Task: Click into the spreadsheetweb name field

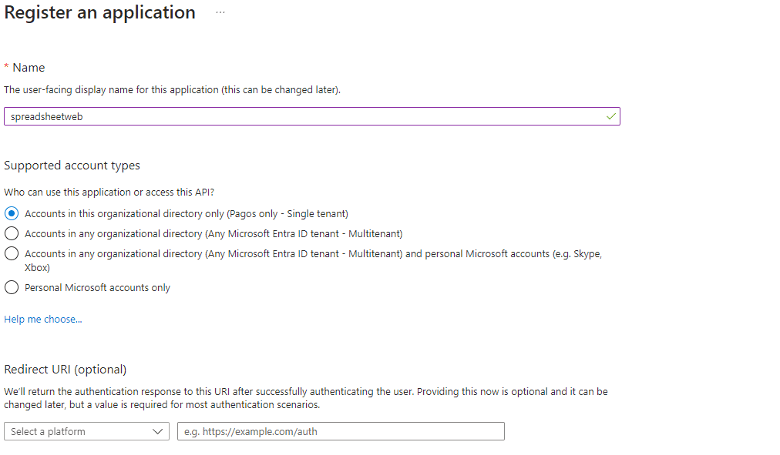Action: (x=300, y=117)
